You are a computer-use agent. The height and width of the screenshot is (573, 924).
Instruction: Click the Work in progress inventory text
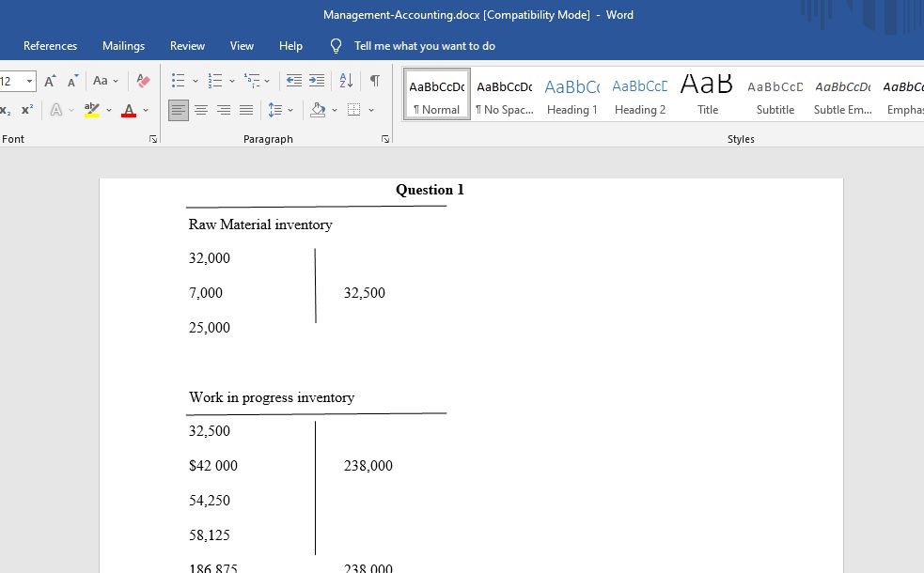pyautogui.click(x=272, y=397)
